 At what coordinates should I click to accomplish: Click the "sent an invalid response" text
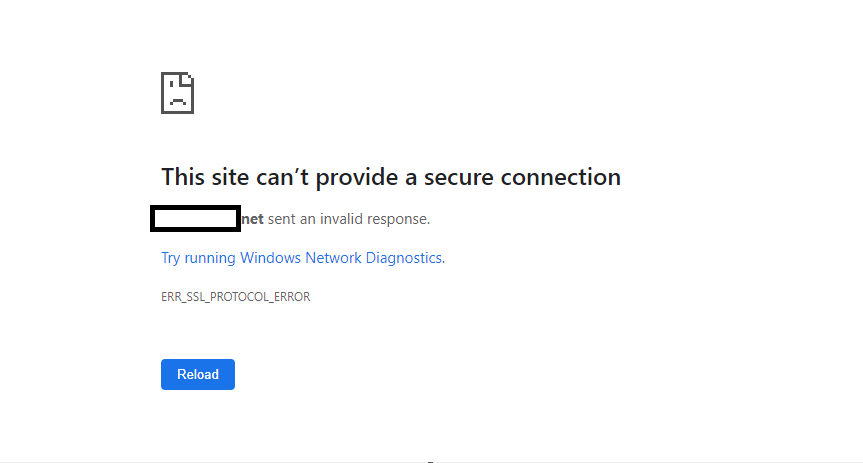(348, 219)
